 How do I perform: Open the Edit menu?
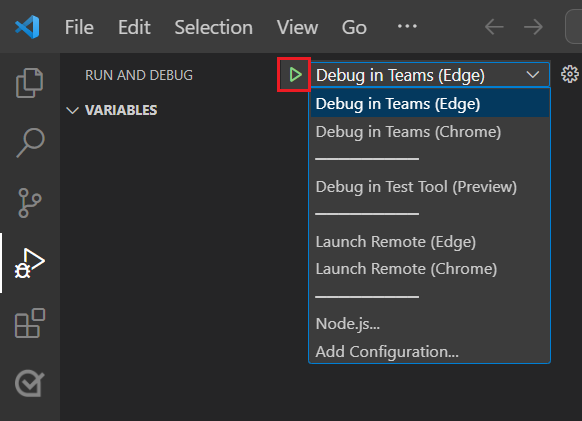pos(134,27)
